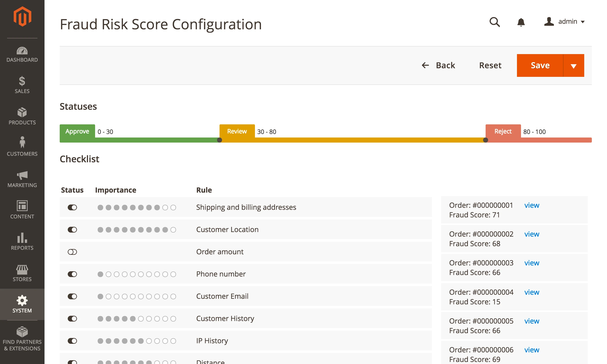Expand the Save button dropdown arrow
This screenshot has width=607, height=364.
[x=574, y=66]
